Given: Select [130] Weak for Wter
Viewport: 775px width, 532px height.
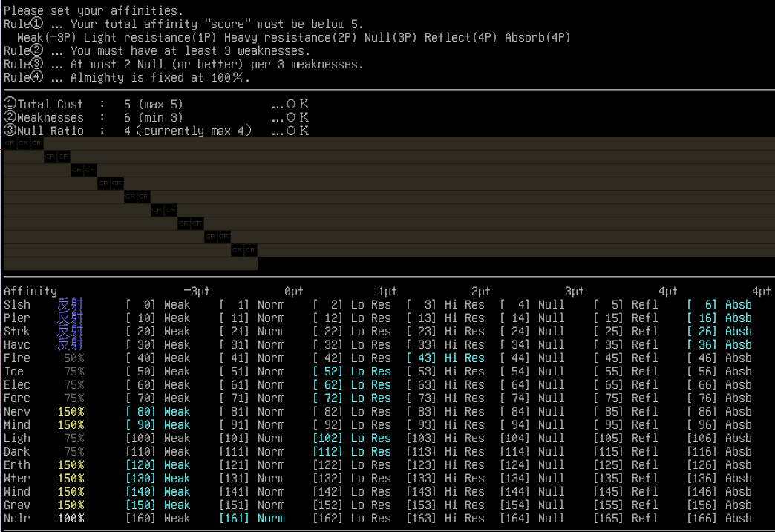Looking at the screenshot, I should pyautogui.click(x=157, y=478).
